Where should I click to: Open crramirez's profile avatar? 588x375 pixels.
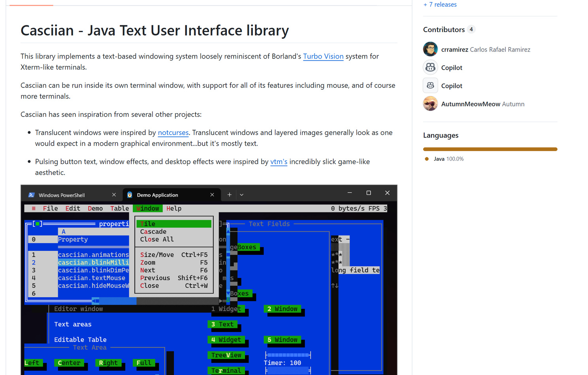click(x=430, y=49)
